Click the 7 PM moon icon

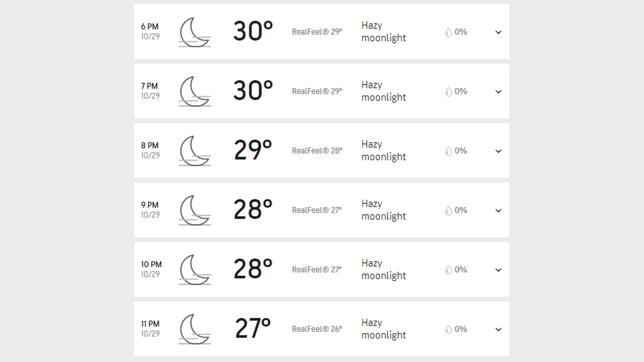click(x=194, y=92)
